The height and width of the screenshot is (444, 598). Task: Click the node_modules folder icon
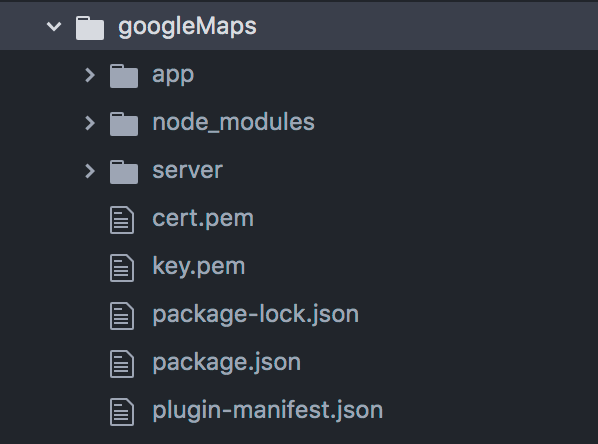[124, 124]
